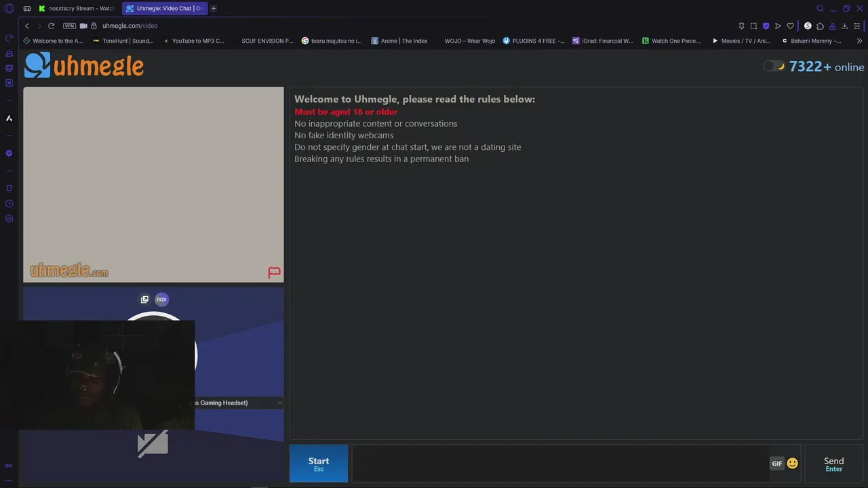The height and width of the screenshot is (488, 868).
Task: Click the pinboard pin icon in toolbar
Action: coord(741,26)
